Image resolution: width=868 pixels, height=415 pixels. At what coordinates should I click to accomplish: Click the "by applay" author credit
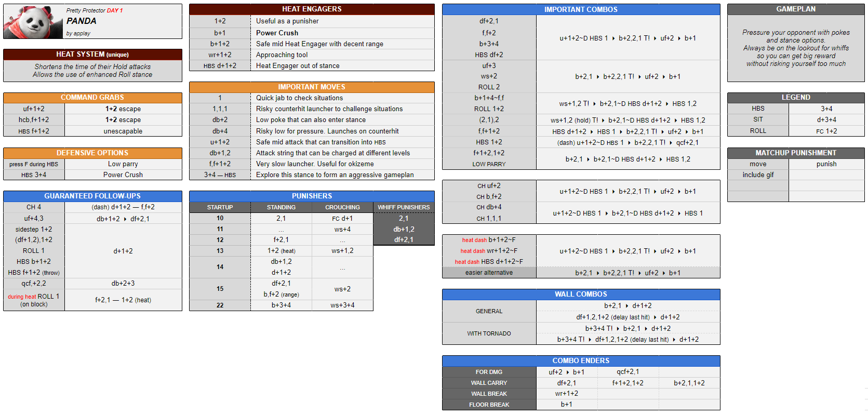[78, 33]
